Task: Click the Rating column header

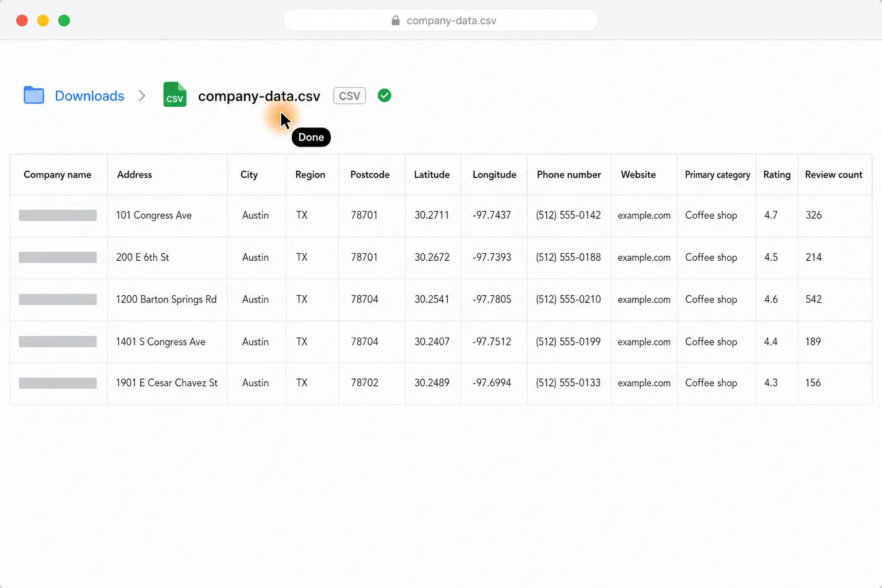Action: click(x=777, y=175)
